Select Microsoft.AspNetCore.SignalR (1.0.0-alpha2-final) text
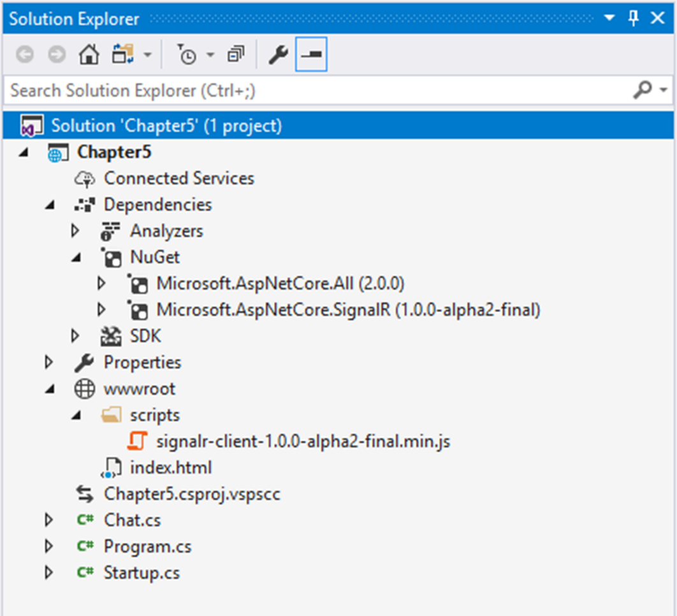 point(349,310)
